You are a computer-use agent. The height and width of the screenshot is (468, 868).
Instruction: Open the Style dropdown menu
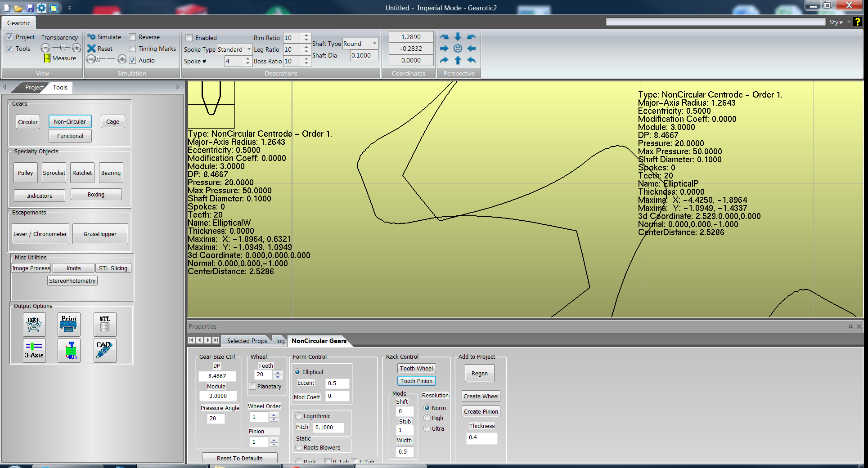(x=839, y=22)
